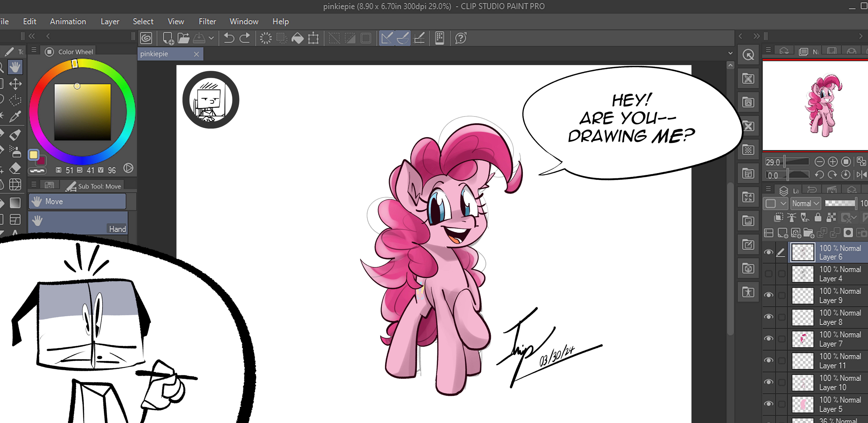The image size is (868, 423).
Task: Open the Normal blending mode dropdown
Action: point(805,203)
